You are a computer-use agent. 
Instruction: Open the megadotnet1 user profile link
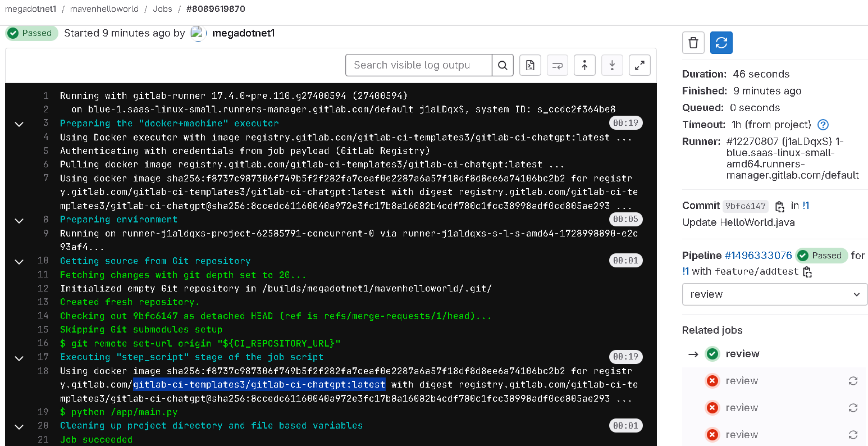243,33
